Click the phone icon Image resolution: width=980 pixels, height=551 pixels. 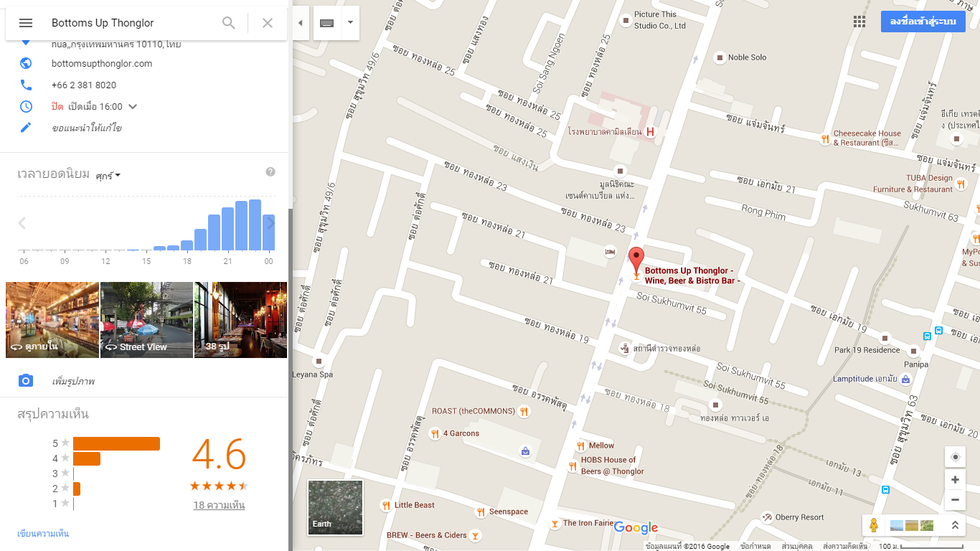click(26, 85)
